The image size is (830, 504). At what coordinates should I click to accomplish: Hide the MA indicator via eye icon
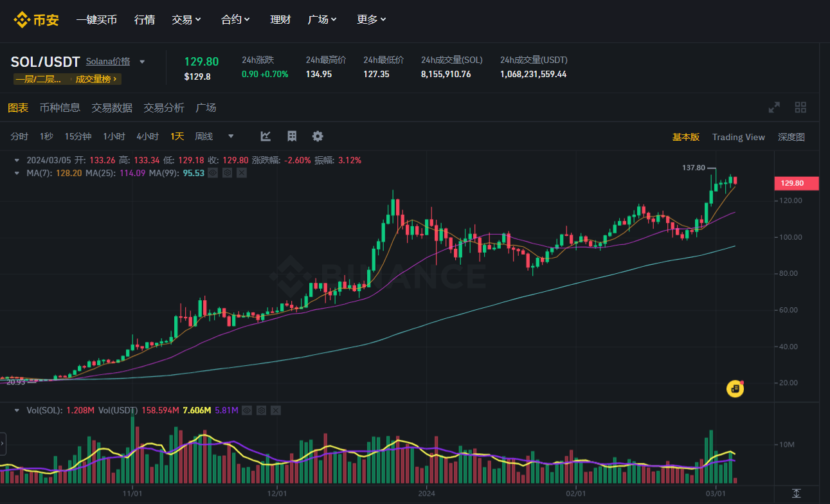(213, 173)
